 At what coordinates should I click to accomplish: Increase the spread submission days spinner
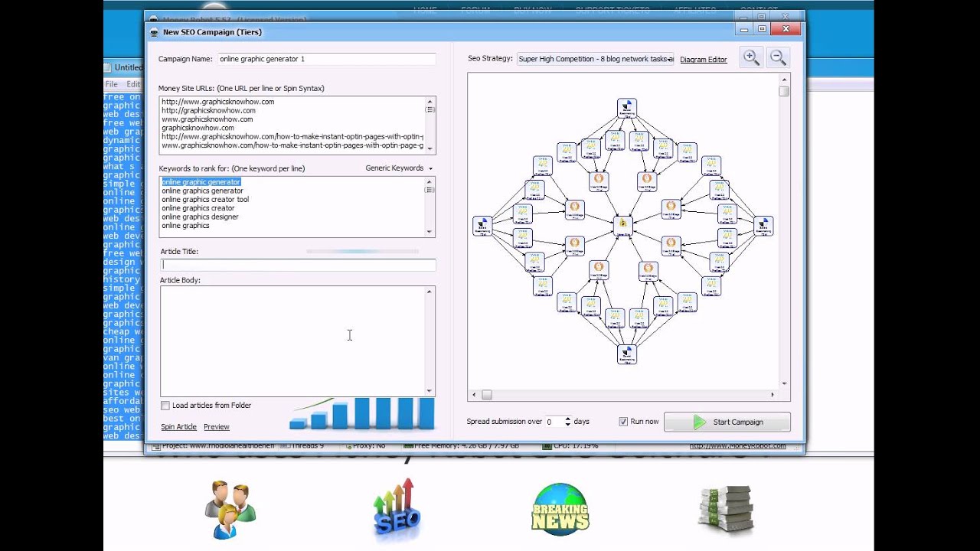pos(567,419)
